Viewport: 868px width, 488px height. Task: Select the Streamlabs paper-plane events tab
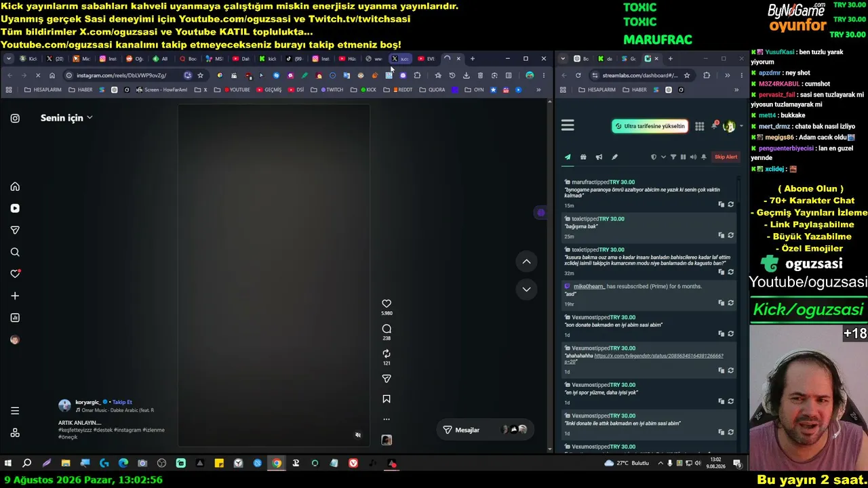point(568,157)
